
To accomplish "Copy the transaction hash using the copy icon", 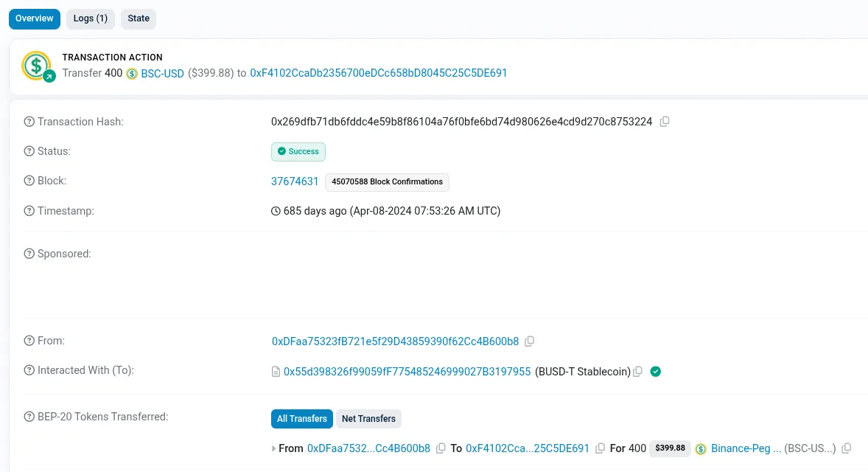I will point(664,122).
